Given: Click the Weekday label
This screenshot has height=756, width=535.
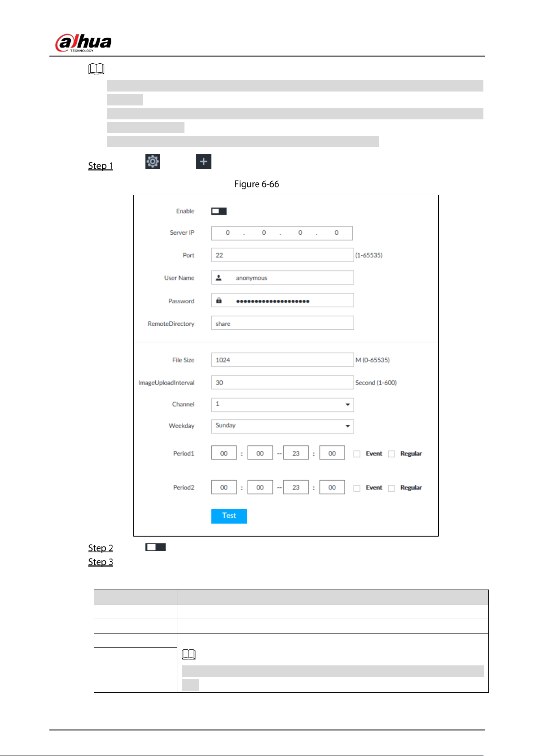Looking at the screenshot, I should point(182,426).
